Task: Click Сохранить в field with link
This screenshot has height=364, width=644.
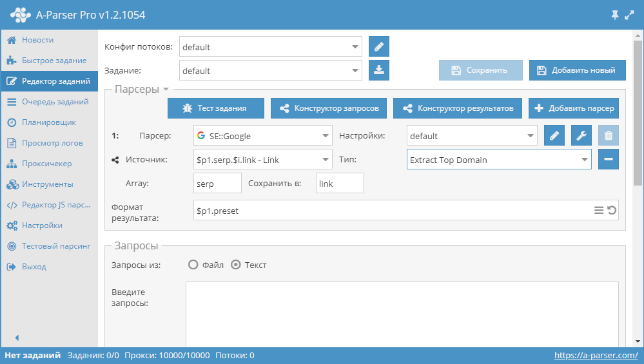Action: [340, 183]
